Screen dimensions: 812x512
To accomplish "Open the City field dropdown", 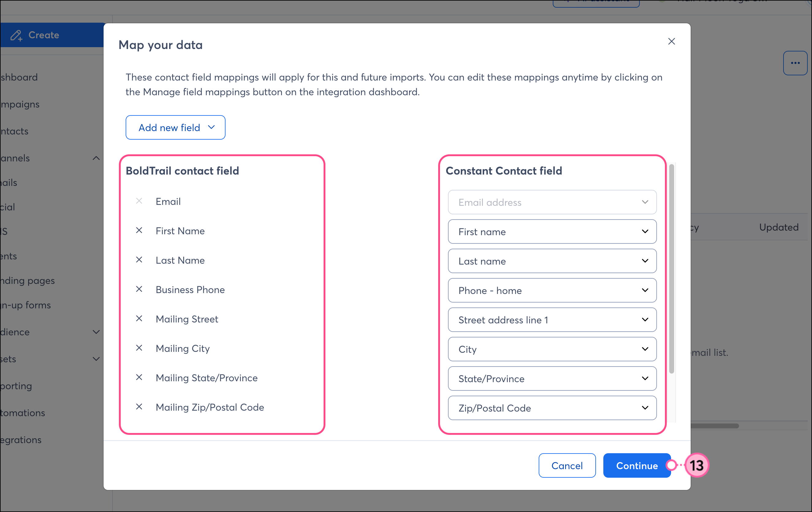I will pyautogui.click(x=552, y=349).
